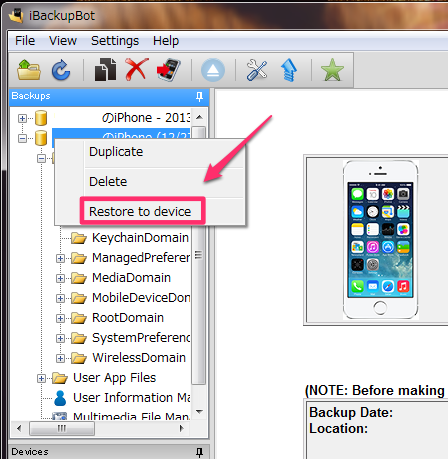Click the tree's horizontal scrollbar left arrow
The width and height of the screenshot is (448, 459).
pyautogui.click(x=19, y=428)
